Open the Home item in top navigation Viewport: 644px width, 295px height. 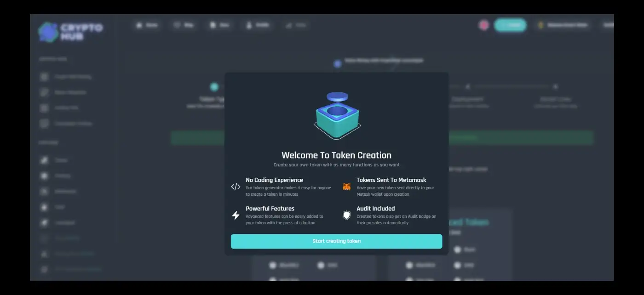tap(147, 25)
